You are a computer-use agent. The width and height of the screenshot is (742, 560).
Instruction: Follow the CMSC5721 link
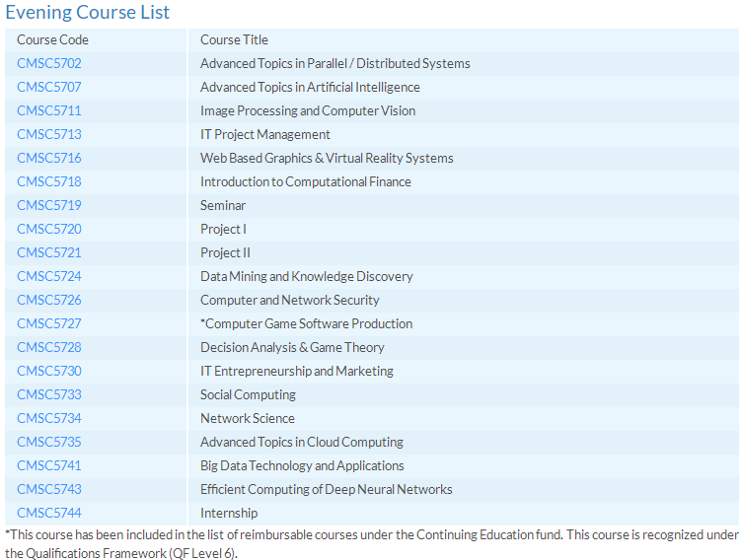click(49, 252)
